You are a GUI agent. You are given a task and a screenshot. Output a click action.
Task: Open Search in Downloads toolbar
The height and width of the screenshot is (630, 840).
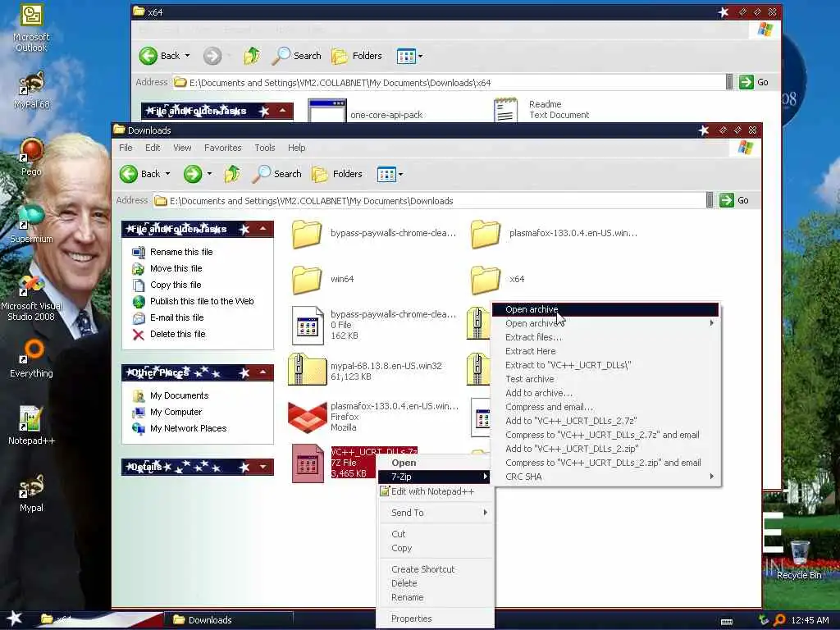(277, 174)
